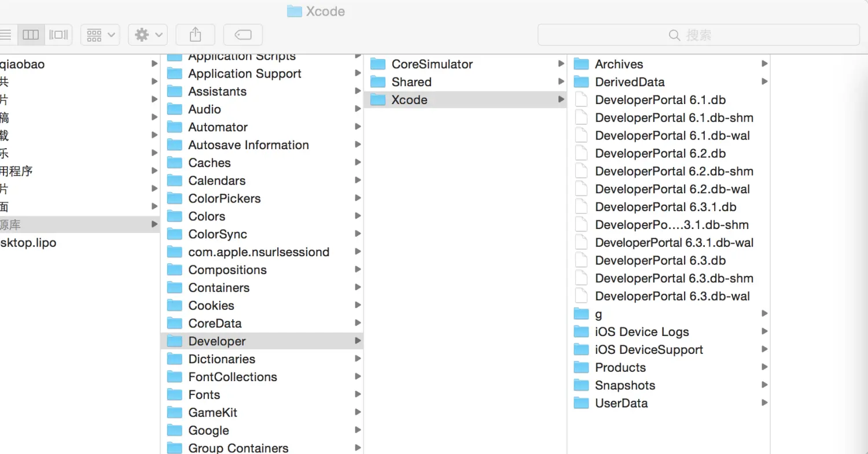
Task: Select the CoreSimulator folder icon
Action: pyautogui.click(x=378, y=65)
